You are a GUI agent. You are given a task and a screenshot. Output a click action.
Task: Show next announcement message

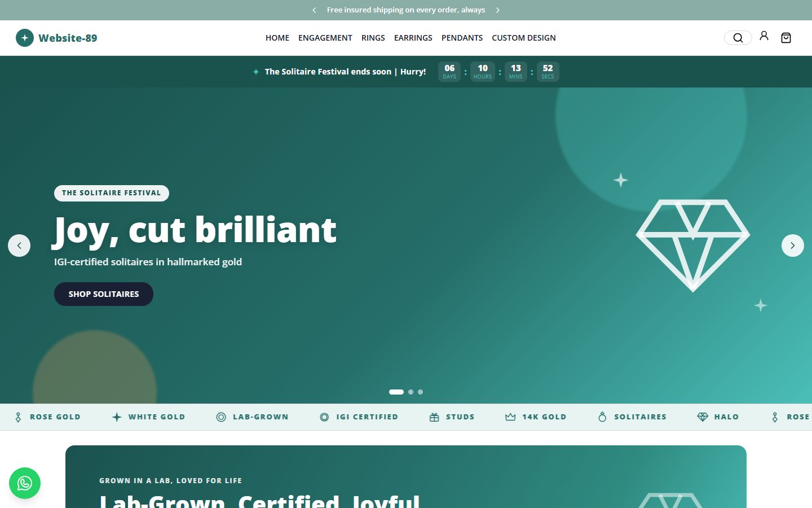pyautogui.click(x=498, y=10)
